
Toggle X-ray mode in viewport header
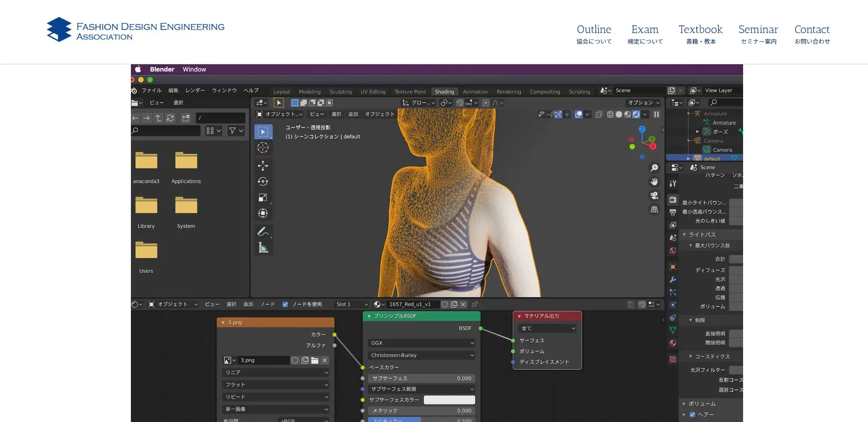[599, 114]
